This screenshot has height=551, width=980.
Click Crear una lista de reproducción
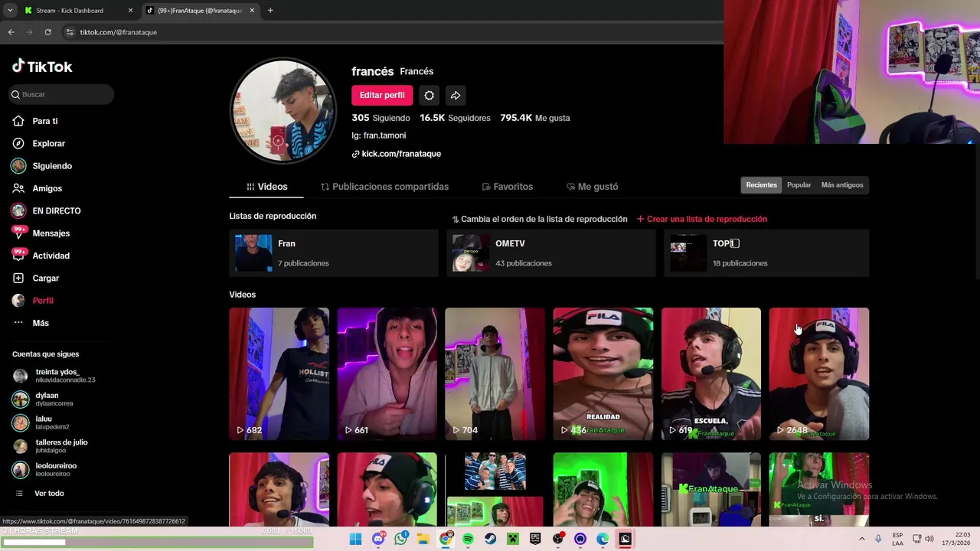point(701,219)
